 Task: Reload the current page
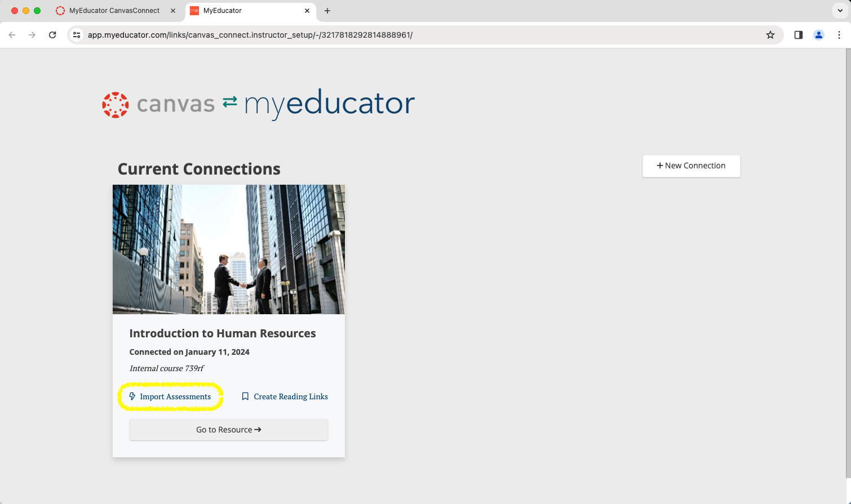[x=52, y=35]
